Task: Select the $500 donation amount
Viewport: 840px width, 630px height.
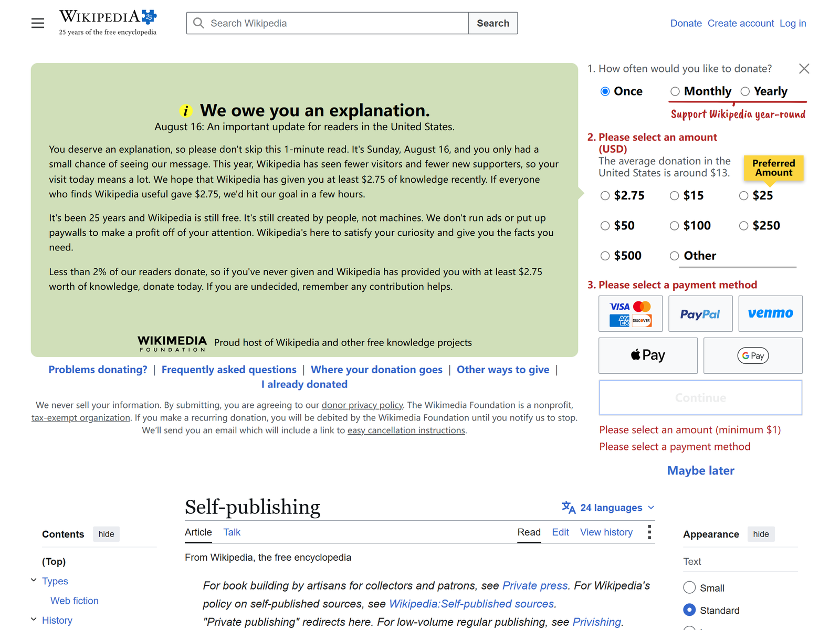Action: (605, 256)
